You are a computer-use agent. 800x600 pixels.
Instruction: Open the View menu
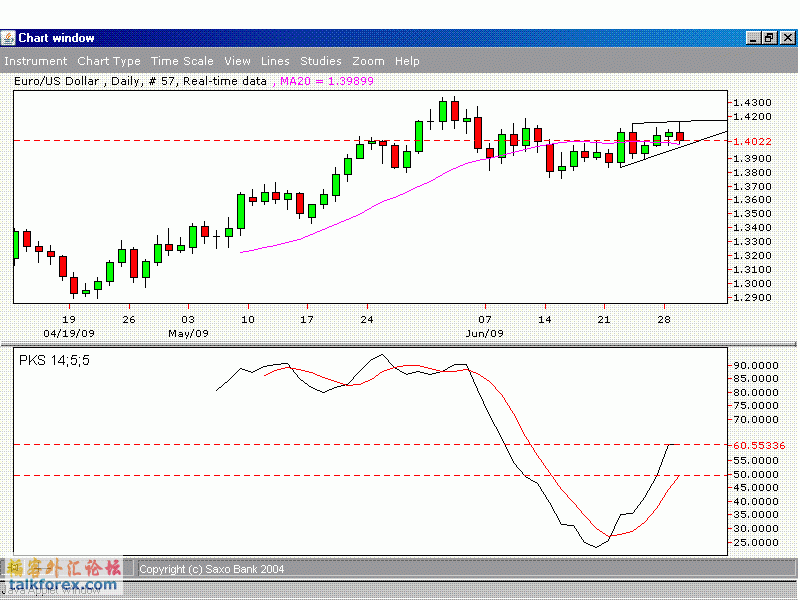[237, 61]
